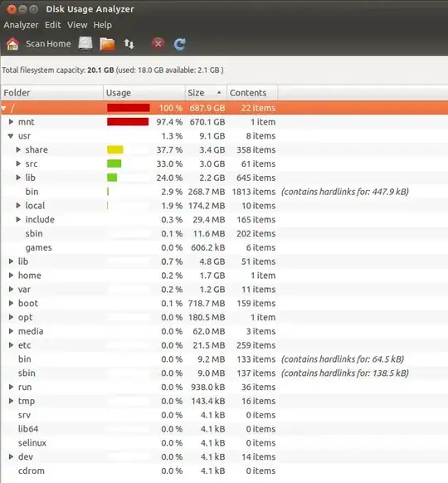The height and width of the screenshot is (483, 448).
Task: Expand the mnt folder
Action: (11, 122)
